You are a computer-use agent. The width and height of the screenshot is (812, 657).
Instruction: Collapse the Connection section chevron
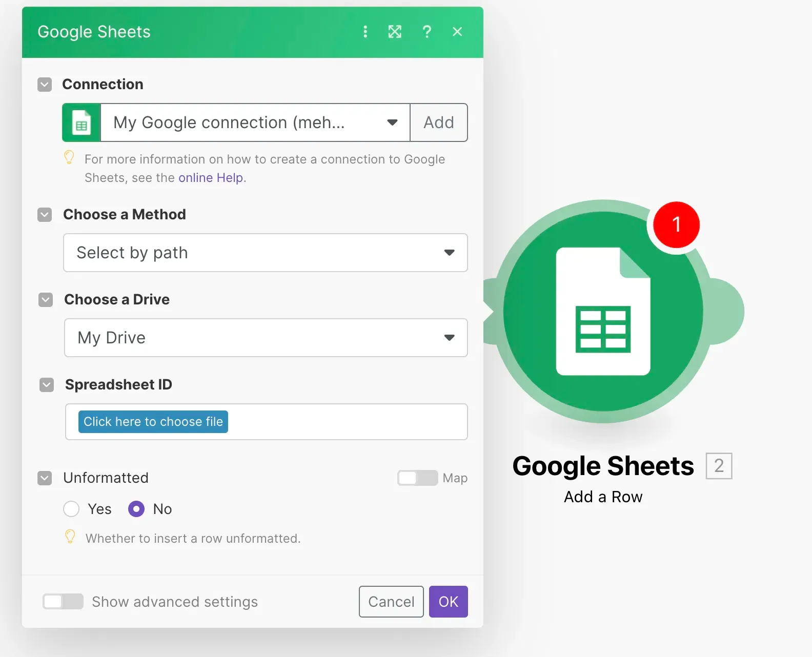click(x=45, y=85)
